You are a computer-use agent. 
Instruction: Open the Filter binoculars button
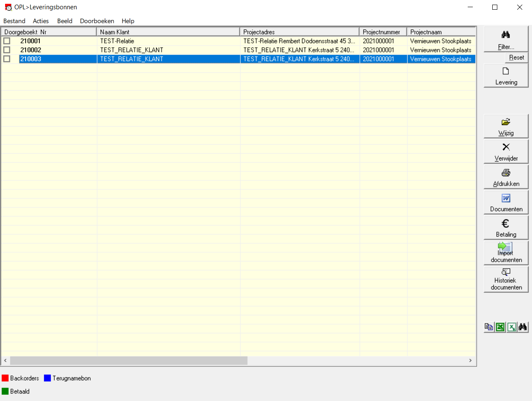pos(506,39)
